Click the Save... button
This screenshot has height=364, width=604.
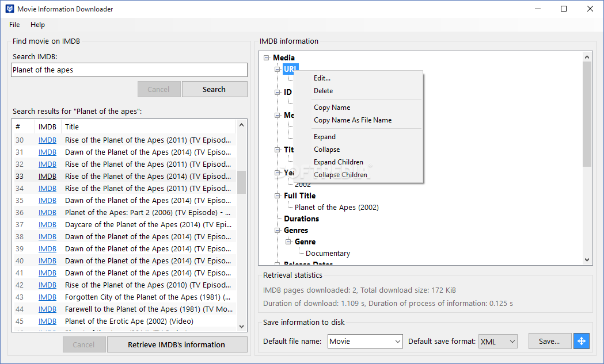tap(549, 342)
